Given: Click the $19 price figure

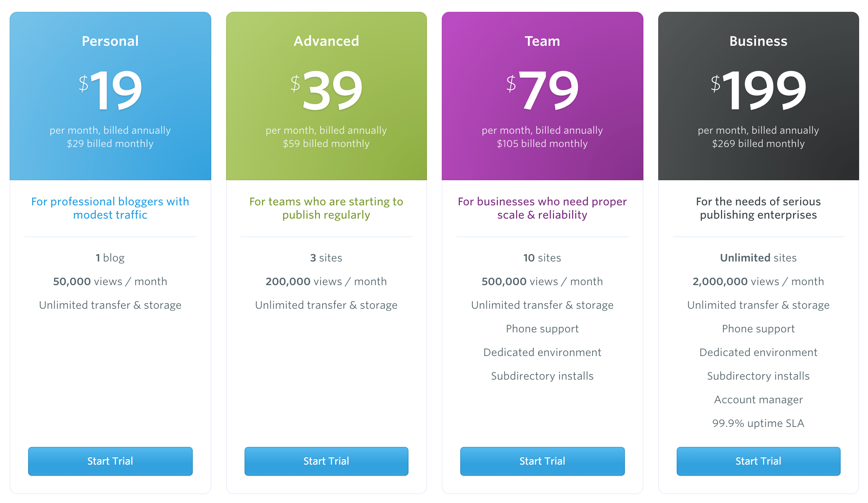Looking at the screenshot, I should pyautogui.click(x=111, y=90).
